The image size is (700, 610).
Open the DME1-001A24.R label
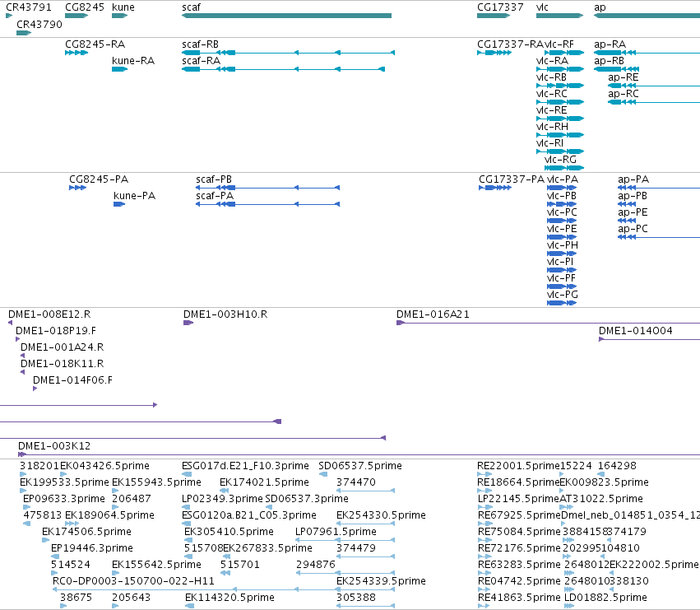(x=62, y=347)
